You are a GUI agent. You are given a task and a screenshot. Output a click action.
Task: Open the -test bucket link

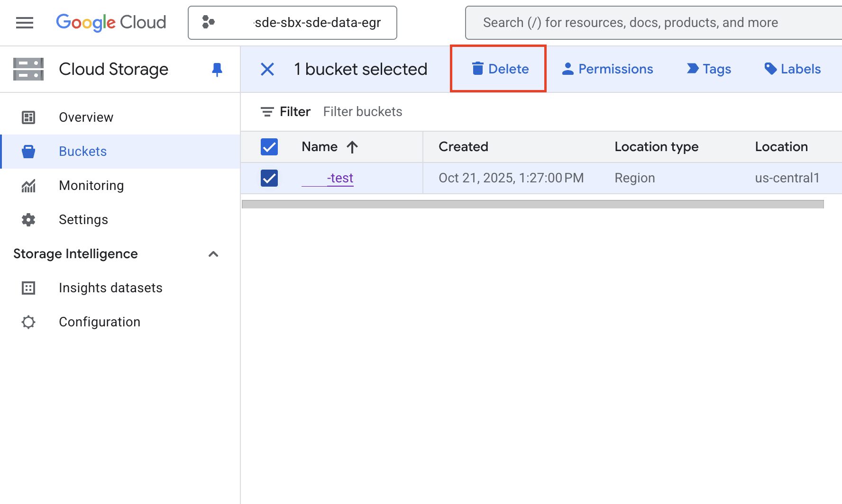(339, 178)
